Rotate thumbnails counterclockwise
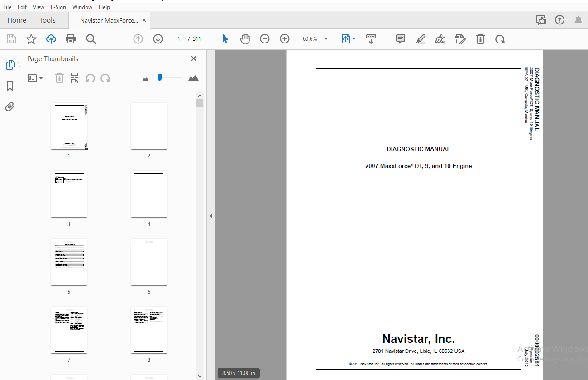Screen dimensions: 588x380 pos(90,78)
